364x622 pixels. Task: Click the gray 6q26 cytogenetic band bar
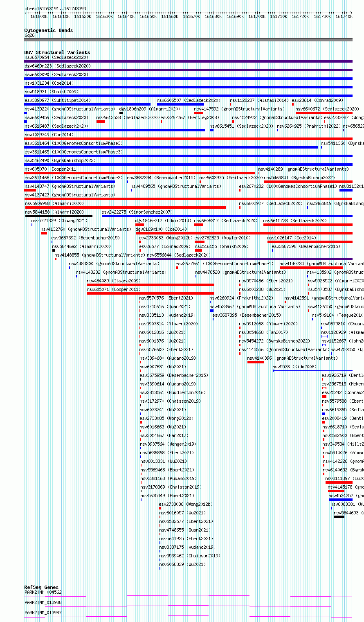pos(188,40)
